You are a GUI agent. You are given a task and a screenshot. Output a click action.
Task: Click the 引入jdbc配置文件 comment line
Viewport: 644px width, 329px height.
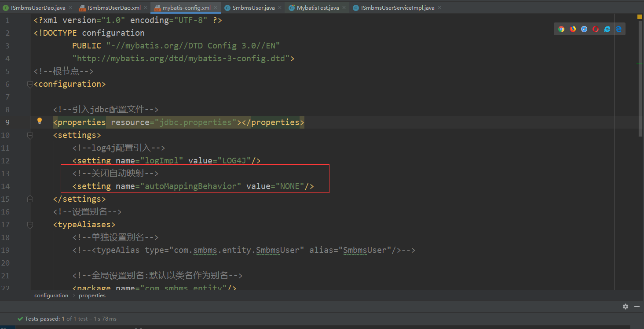[106, 110]
